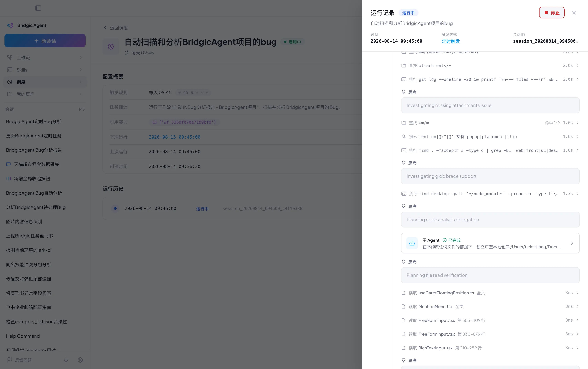Open the 工作流 sidebar menu
588x369 pixels.
point(45,58)
